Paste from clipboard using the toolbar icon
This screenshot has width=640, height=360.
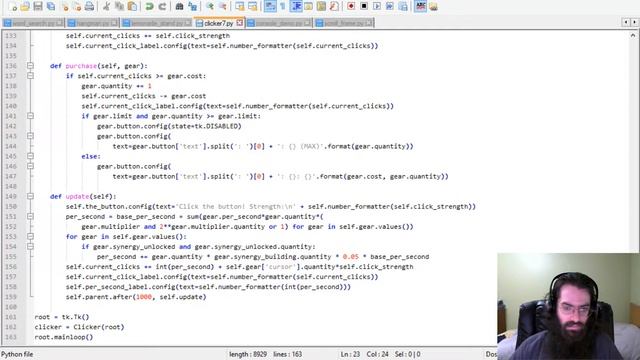pyautogui.click(x=132, y=7)
